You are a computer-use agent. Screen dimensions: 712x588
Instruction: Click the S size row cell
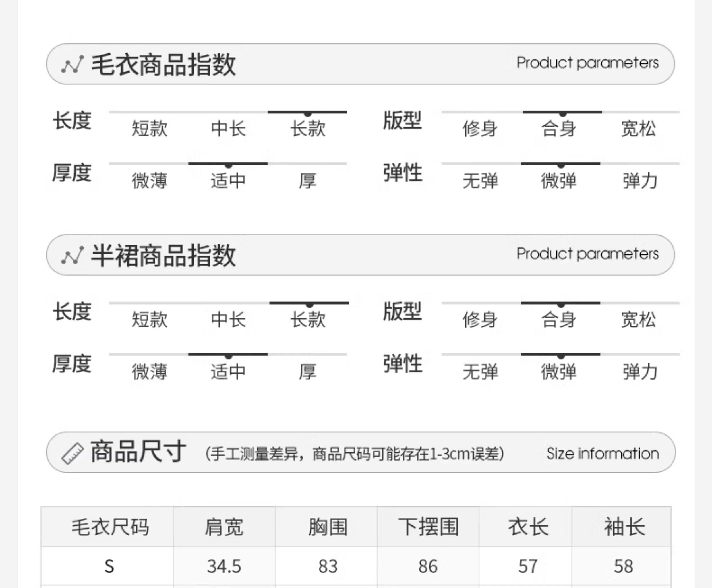pos(109,566)
